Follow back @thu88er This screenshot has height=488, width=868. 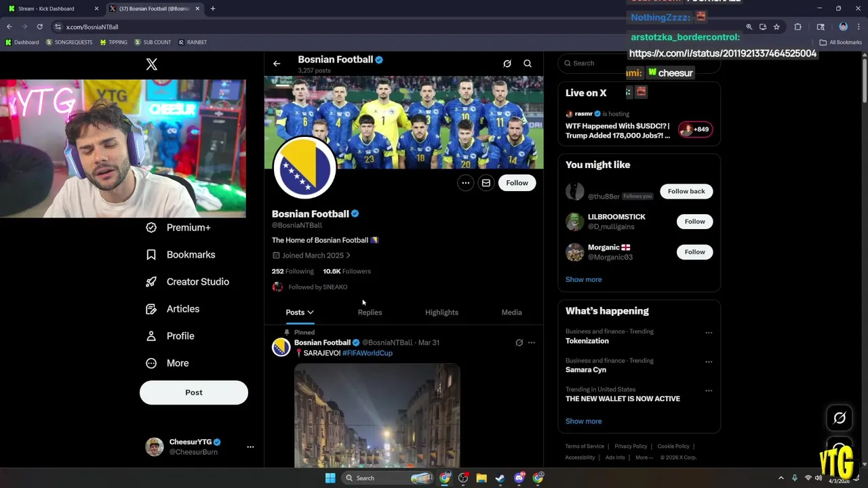686,191
